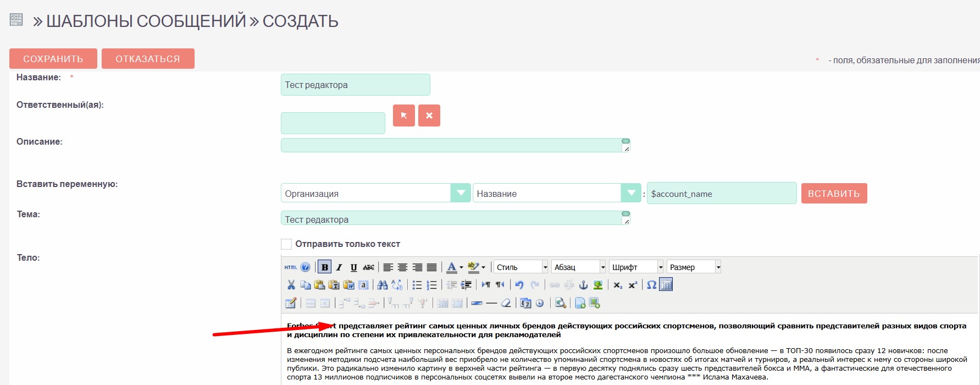This screenshot has height=385, width=980.
Task: Open the text color picker arrow
Action: tap(461, 268)
